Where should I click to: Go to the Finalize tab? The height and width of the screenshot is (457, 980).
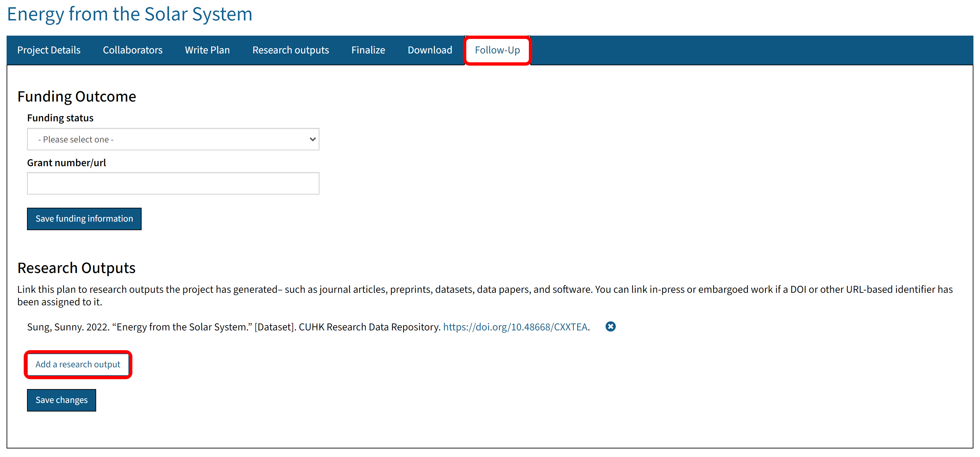click(x=367, y=50)
